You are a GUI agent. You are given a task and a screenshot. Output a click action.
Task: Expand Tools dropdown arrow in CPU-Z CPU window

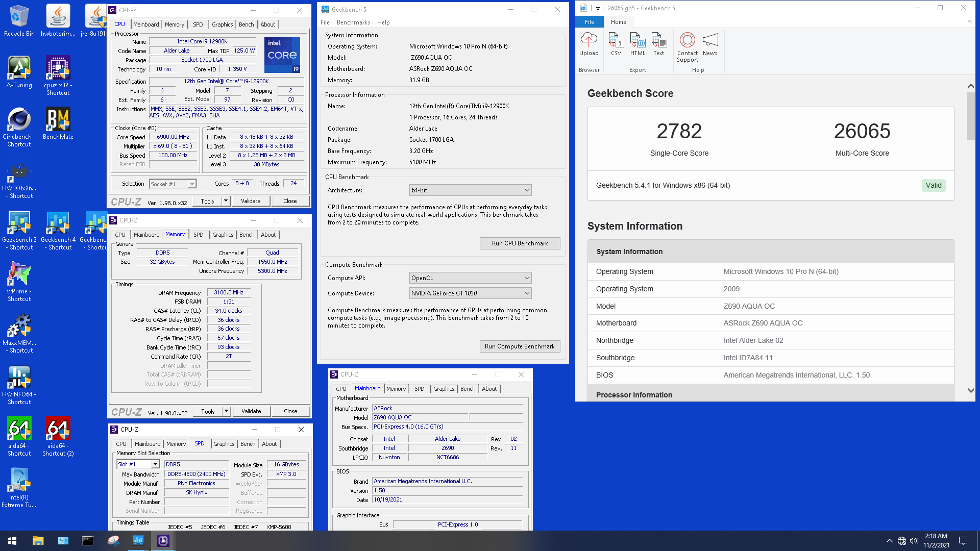click(226, 201)
